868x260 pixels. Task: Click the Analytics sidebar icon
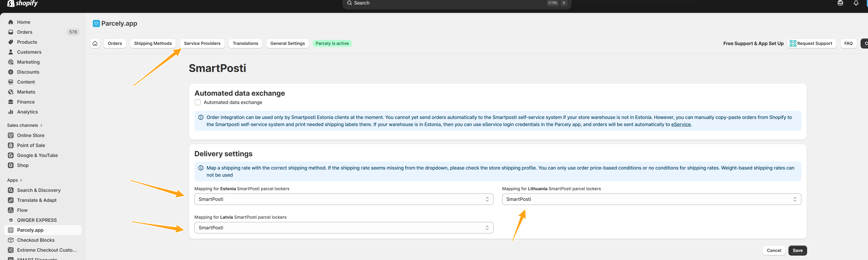11,112
